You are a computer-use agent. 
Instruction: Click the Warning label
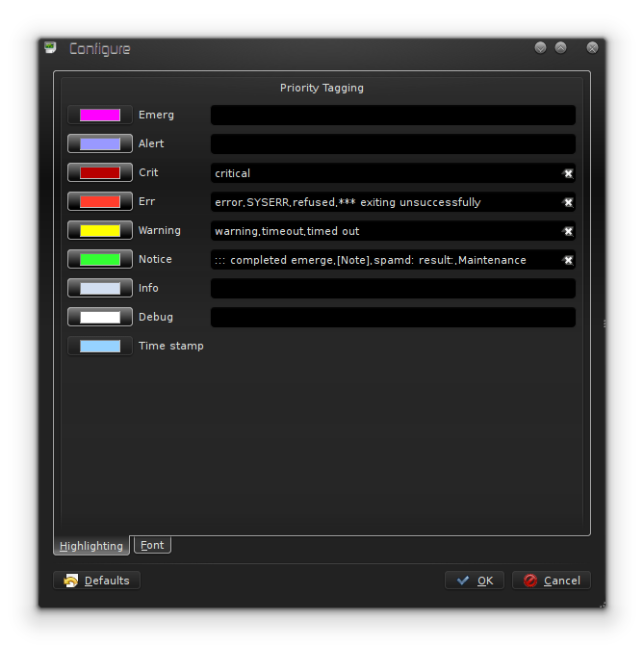[160, 230]
